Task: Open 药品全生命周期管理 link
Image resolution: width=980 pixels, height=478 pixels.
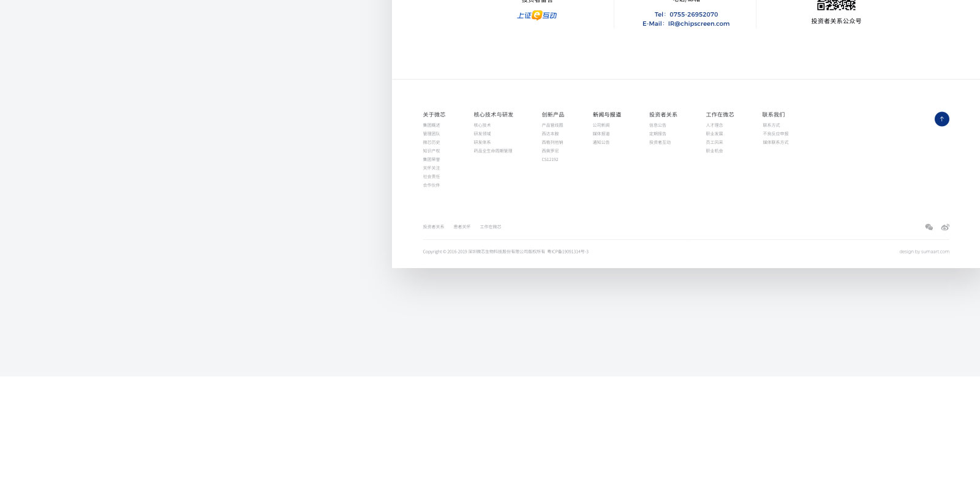Action: tap(492, 151)
